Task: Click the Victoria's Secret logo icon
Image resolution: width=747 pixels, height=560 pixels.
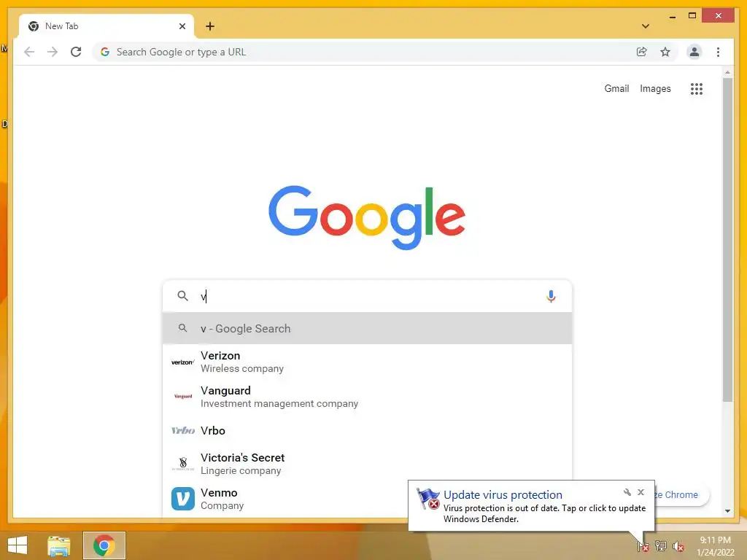Action: [x=183, y=464]
